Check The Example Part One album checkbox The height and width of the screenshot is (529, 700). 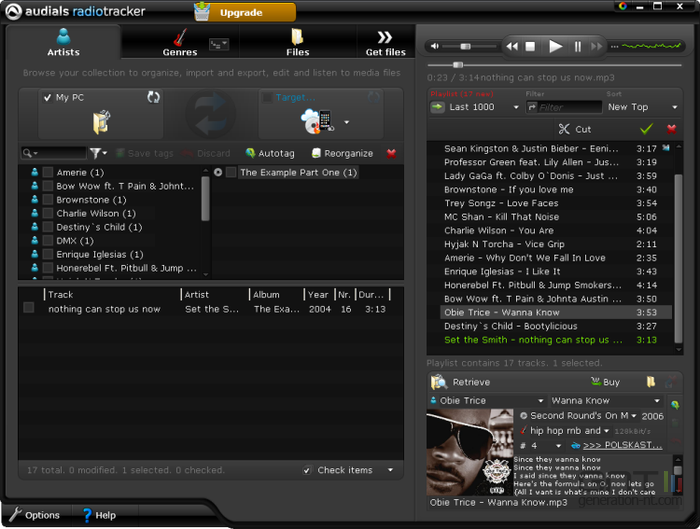click(x=231, y=172)
